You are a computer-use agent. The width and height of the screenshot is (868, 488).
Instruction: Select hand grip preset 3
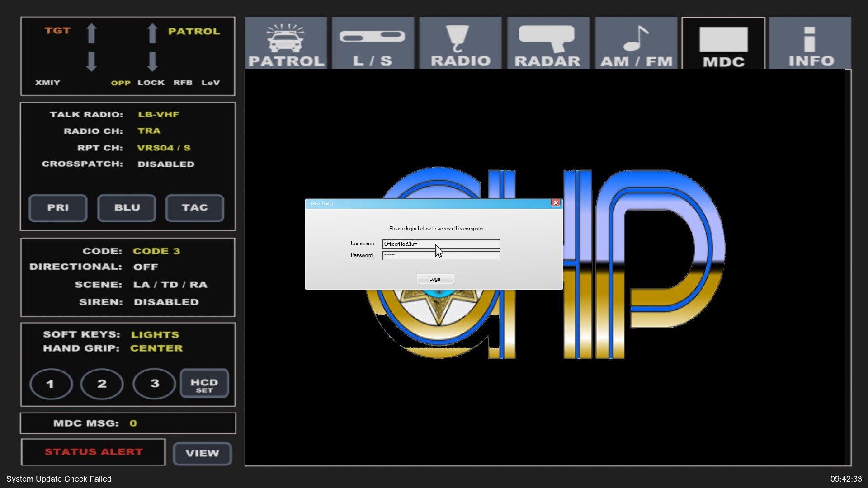pyautogui.click(x=154, y=384)
